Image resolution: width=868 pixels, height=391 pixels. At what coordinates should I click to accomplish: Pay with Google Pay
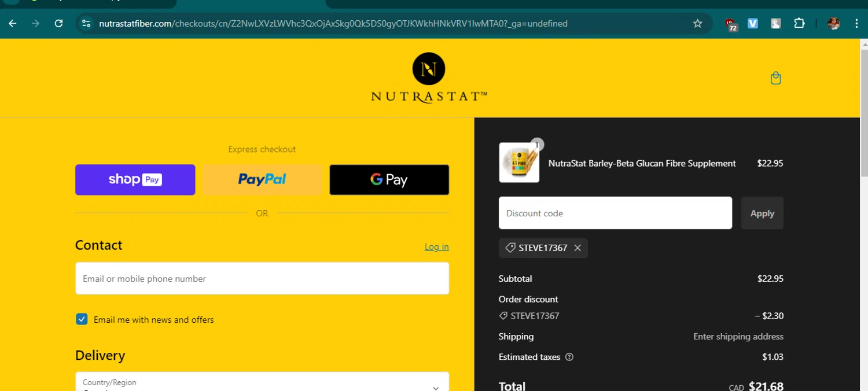pyautogui.click(x=389, y=180)
